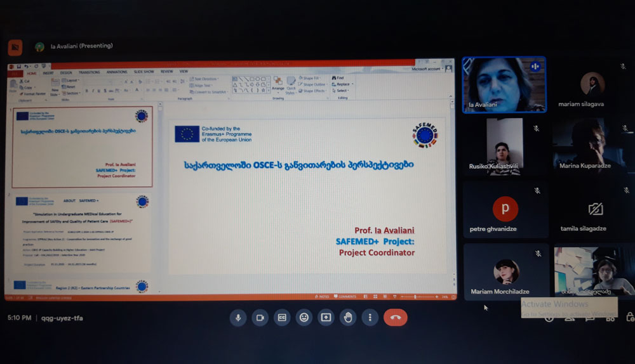Screen dimensions: 635x364
Task: Open the emoji reactions button
Action: [x=304, y=318]
